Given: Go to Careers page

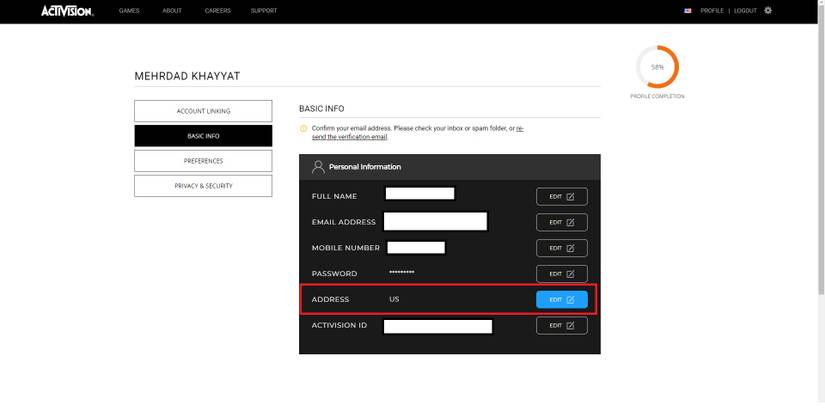Looking at the screenshot, I should 218,11.
